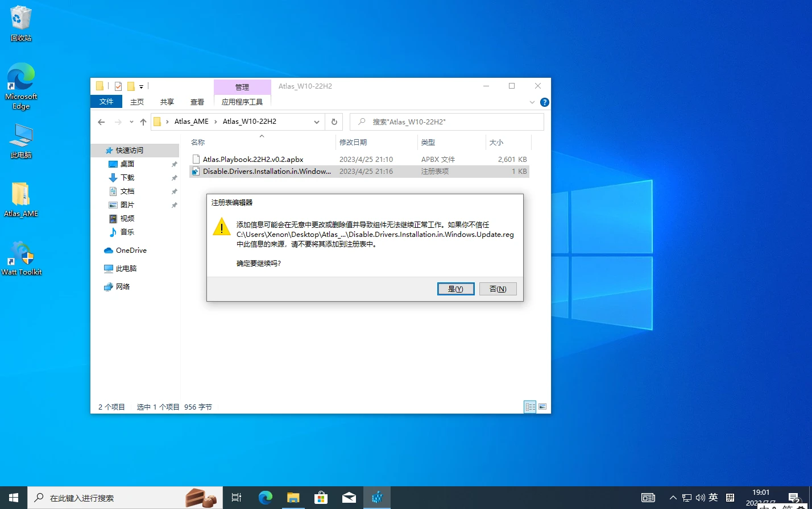Switch Explorer to details view
Screen dimensions: 812x509
click(x=530, y=407)
